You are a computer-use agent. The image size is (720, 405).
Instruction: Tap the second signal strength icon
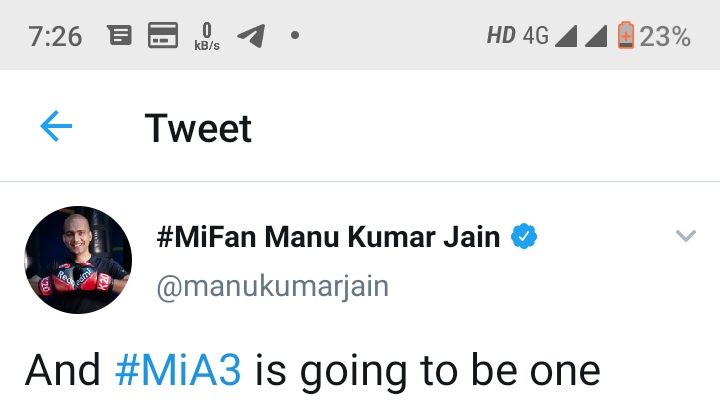pyautogui.click(x=596, y=35)
